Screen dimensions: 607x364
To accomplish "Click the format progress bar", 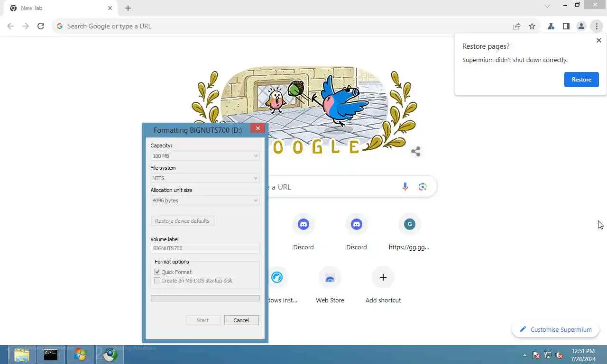I will [x=205, y=299].
